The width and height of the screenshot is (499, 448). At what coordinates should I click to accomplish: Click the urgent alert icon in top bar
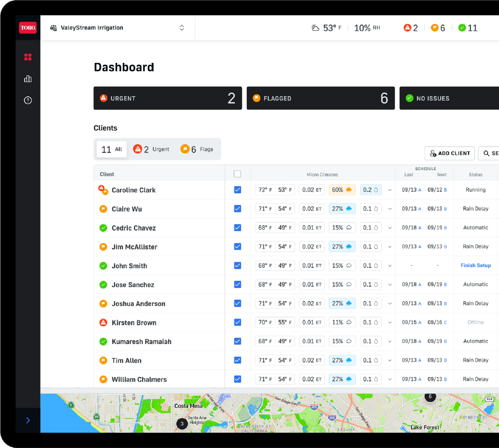pos(407,28)
